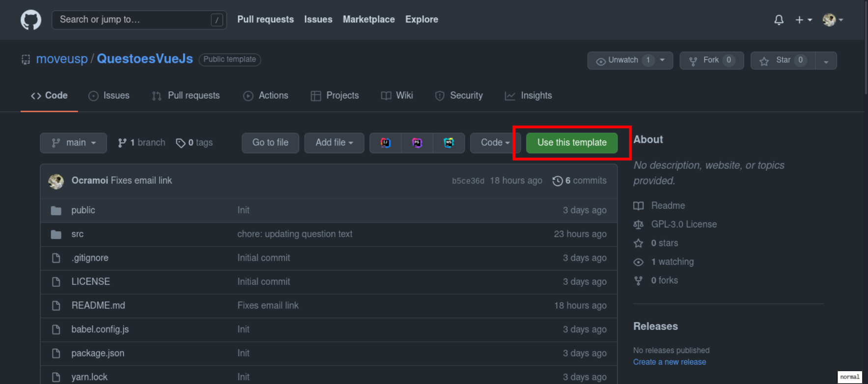The image size is (868, 384).
Task: View the 1 branch link
Action: coord(141,143)
